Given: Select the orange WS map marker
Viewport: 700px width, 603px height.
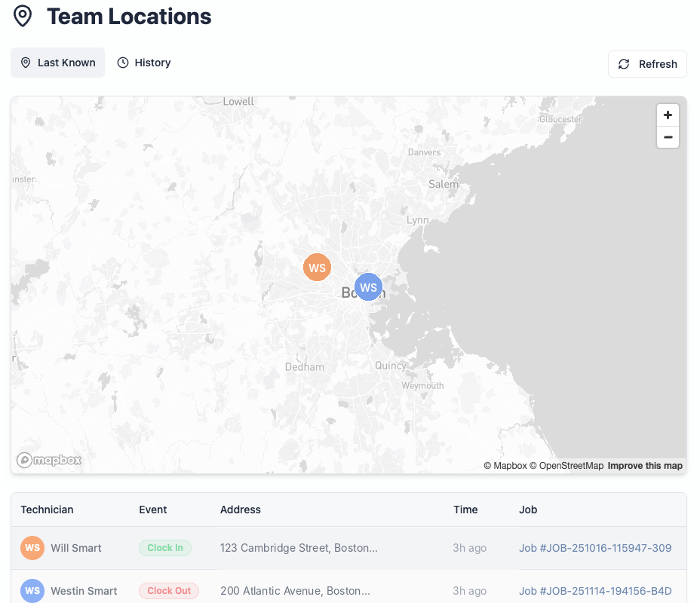Looking at the screenshot, I should 317,268.
